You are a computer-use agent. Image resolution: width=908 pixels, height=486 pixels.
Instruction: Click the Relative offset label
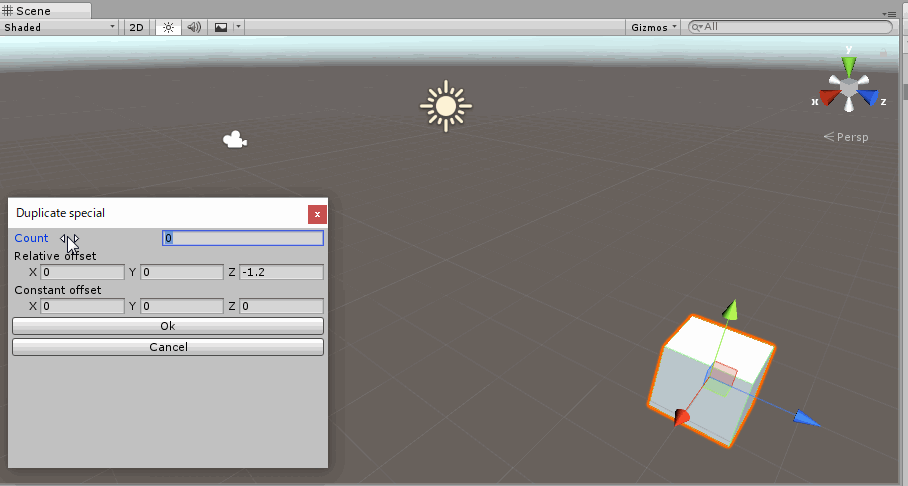[x=55, y=256]
